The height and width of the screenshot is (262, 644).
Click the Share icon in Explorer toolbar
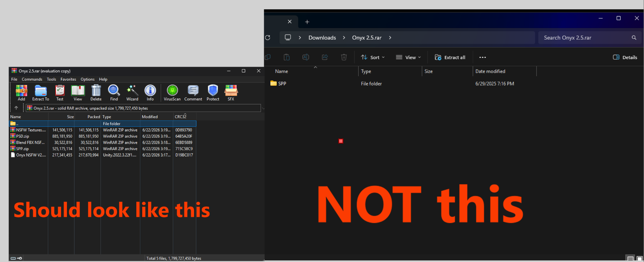325,57
